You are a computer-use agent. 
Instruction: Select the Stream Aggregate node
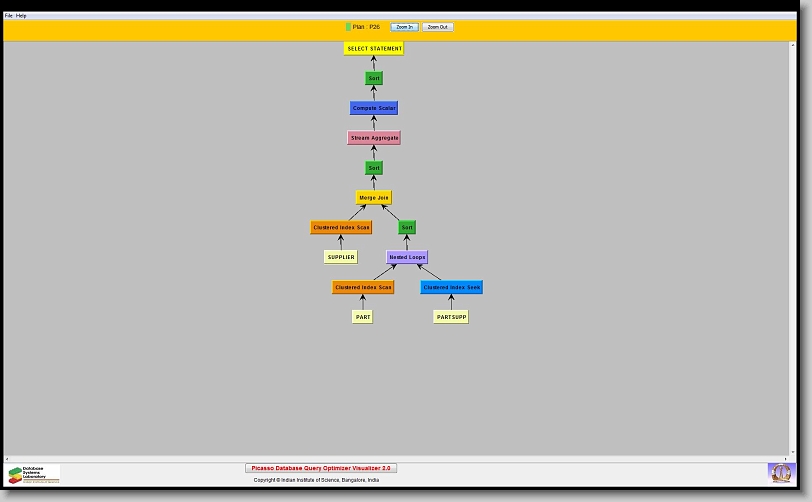point(374,138)
